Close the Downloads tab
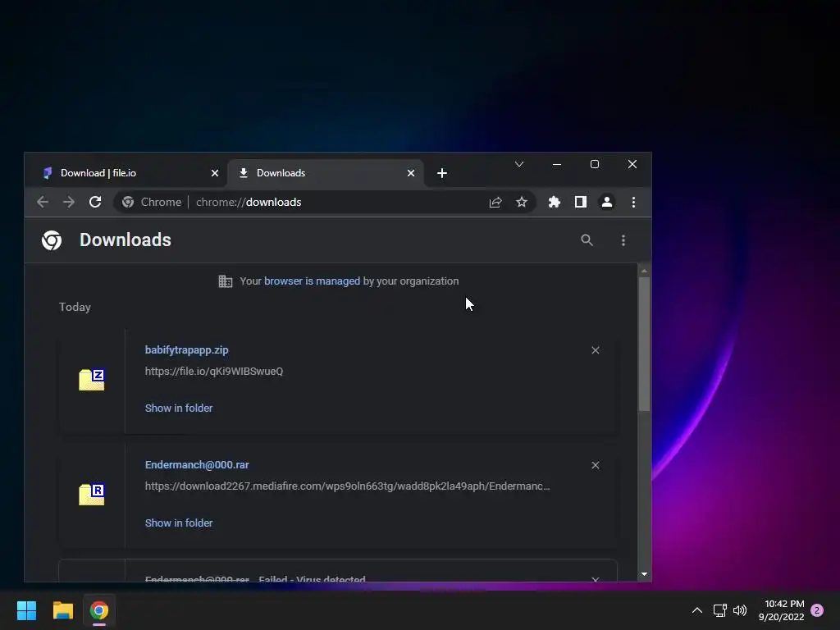 pyautogui.click(x=411, y=173)
